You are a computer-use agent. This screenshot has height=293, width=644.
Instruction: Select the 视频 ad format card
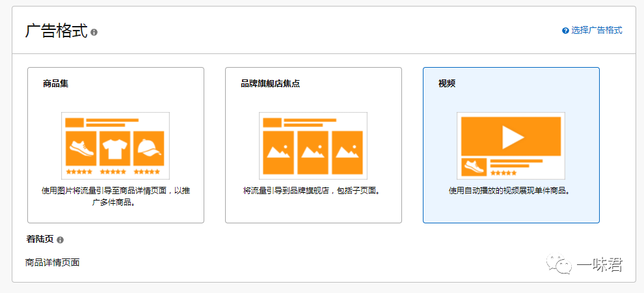click(511, 145)
